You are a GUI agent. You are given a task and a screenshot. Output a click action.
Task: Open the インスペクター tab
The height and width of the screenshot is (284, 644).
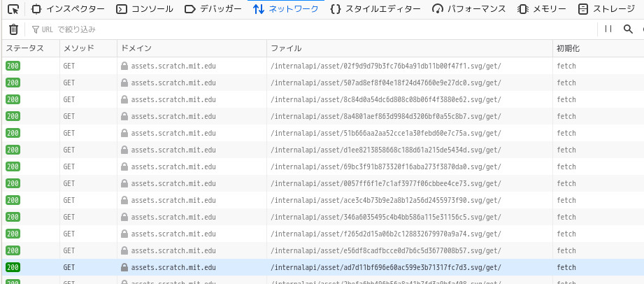(x=68, y=9)
